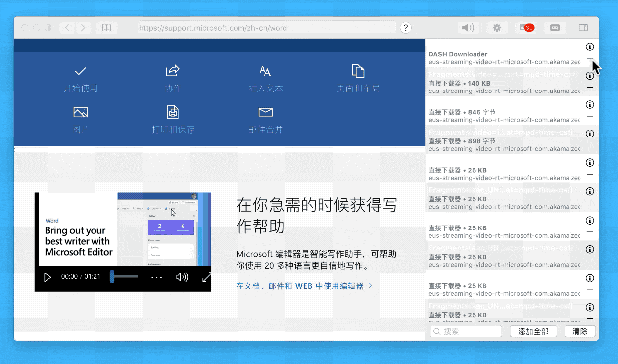Go forward with the toolbar forward arrow
The image size is (618, 364).
pyautogui.click(x=83, y=28)
